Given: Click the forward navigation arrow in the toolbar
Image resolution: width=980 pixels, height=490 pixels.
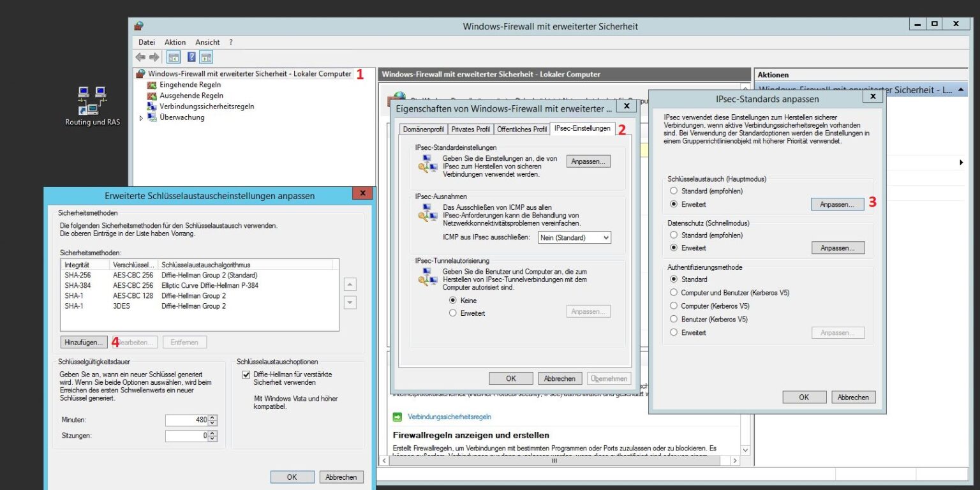Looking at the screenshot, I should point(153,56).
